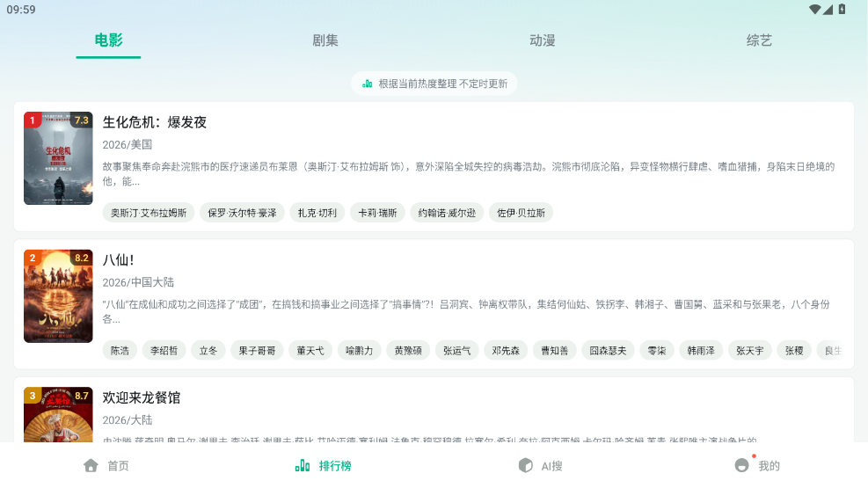Viewport: 868px width, 488px height.
Task: Select actor tag 卡莉·瑞斯
Action: 377,213
